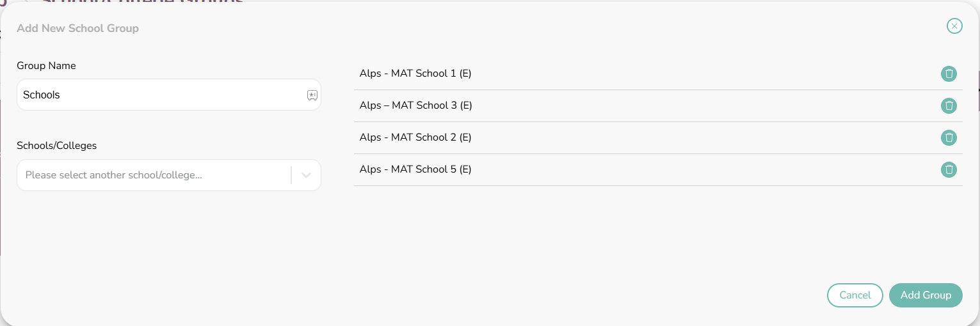The width and height of the screenshot is (980, 326).
Task: Select the Alps - MAT School 2 (E) list entry
Action: [658, 137]
